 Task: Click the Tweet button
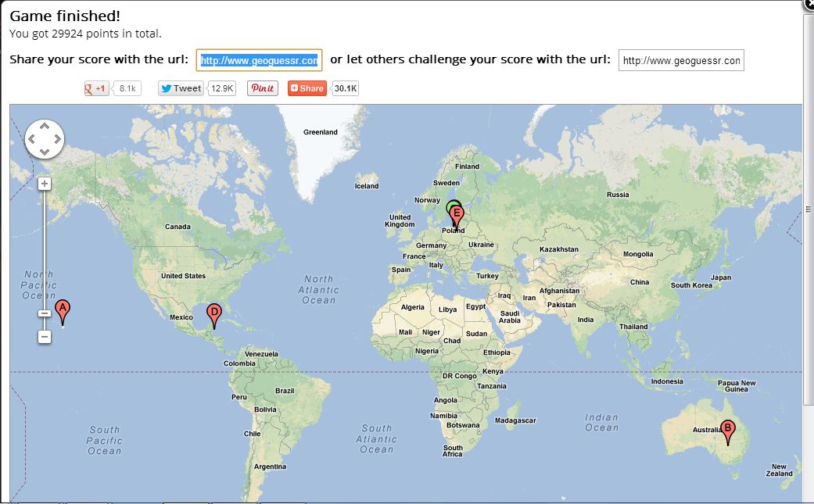click(x=181, y=88)
